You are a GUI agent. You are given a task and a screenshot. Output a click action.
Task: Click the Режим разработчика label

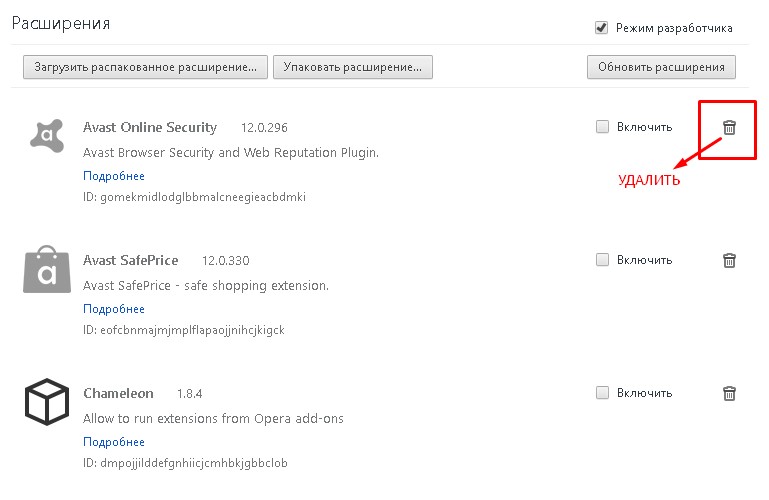[x=674, y=28]
